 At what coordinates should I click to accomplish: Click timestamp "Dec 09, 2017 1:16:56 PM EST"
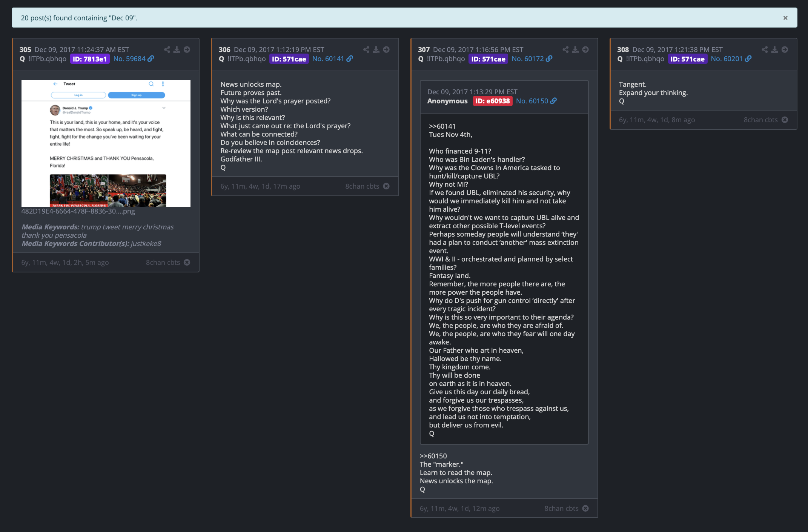point(478,50)
